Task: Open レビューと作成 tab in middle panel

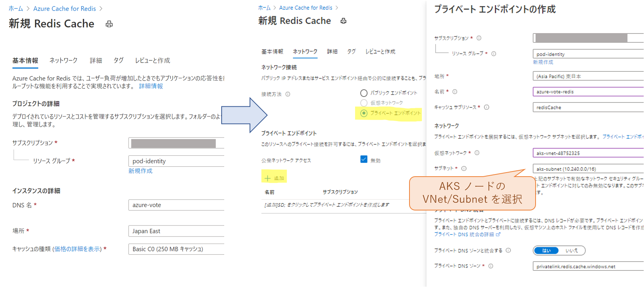Action: (x=380, y=52)
